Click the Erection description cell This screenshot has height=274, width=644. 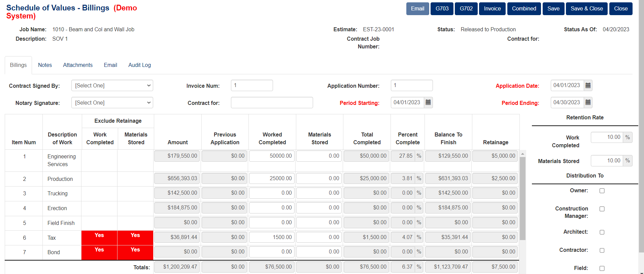click(x=62, y=208)
